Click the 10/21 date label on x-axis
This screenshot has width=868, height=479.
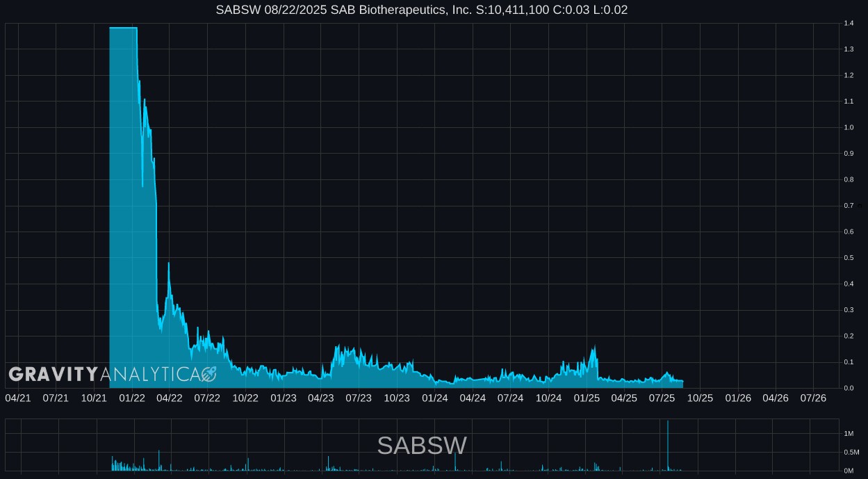point(94,398)
